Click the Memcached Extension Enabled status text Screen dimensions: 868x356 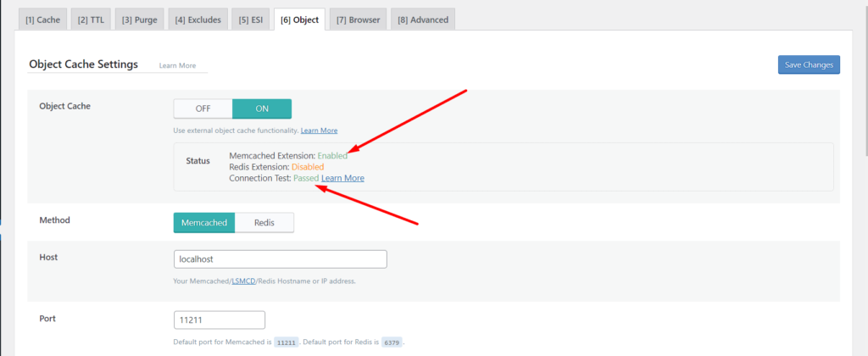click(332, 156)
